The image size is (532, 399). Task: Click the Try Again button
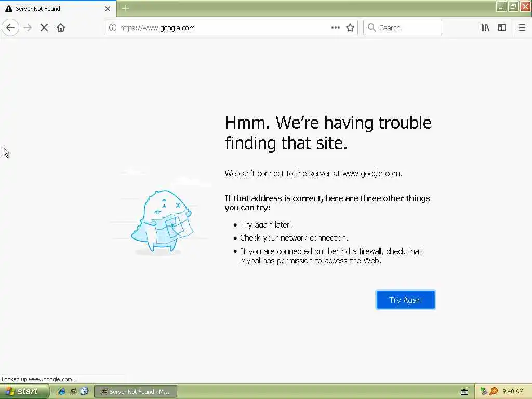click(x=406, y=300)
